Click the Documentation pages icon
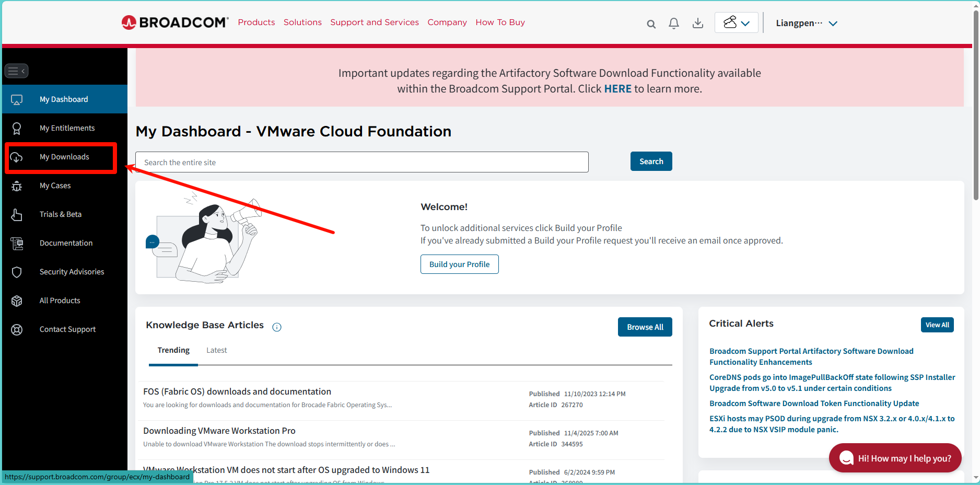980x485 pixels. point(17,243)
